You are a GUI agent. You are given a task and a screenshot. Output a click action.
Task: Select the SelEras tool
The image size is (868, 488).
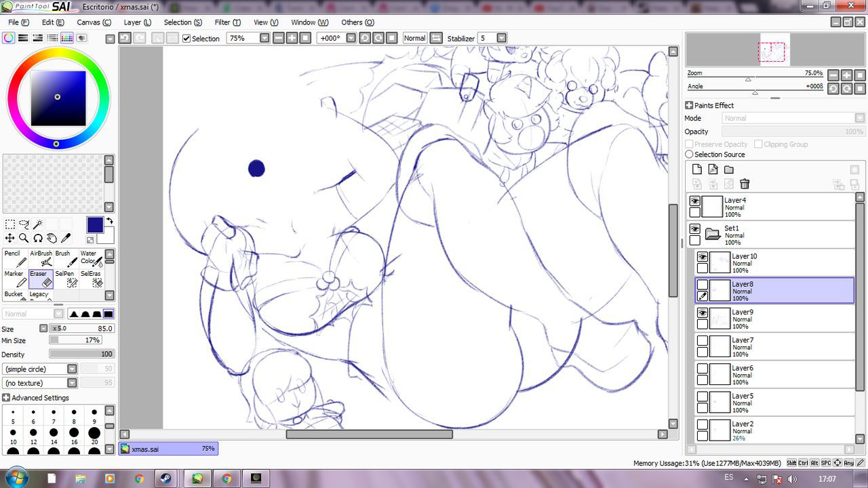coord(91,279)
